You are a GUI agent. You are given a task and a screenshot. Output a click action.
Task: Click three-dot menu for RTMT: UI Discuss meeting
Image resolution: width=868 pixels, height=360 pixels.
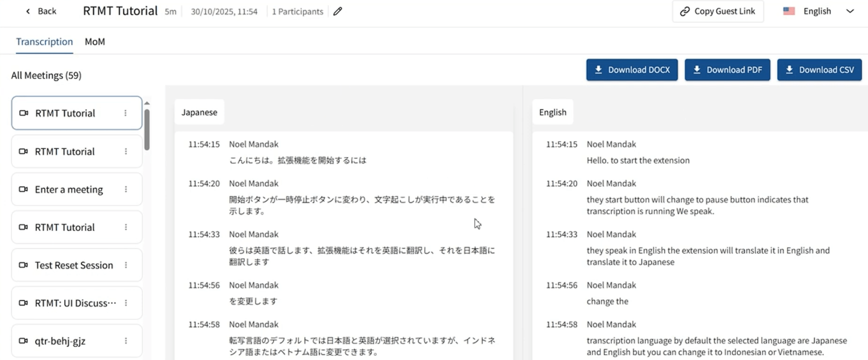pyautogui.click(x=126, y=303)
